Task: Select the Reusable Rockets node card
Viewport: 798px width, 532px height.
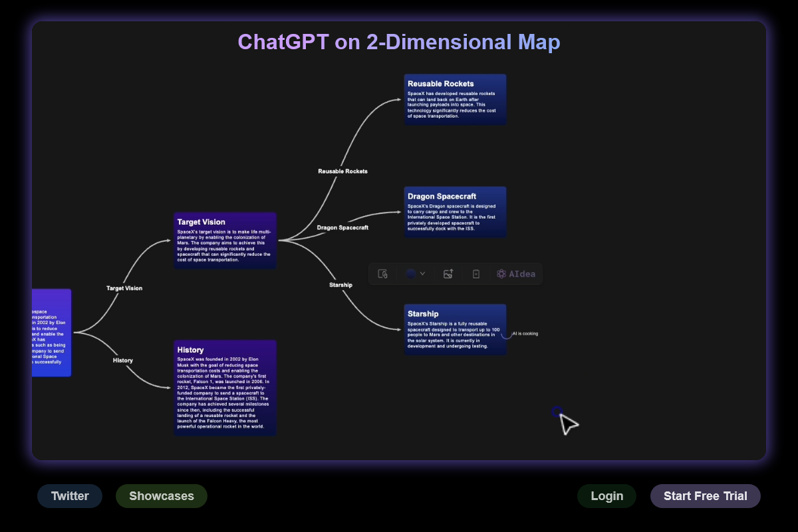Action: pyautogui.click(x=455, y=100)
